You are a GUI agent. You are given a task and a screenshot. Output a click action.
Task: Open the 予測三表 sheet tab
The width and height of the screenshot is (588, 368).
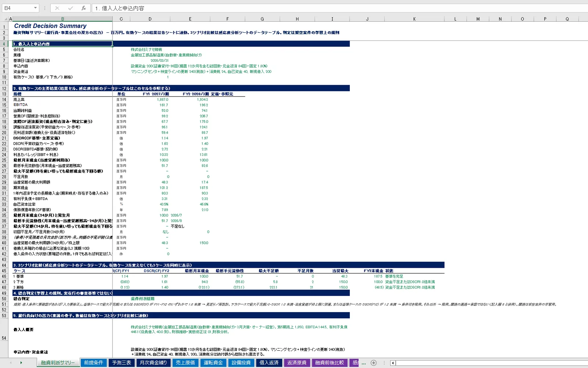pos(122,363)
